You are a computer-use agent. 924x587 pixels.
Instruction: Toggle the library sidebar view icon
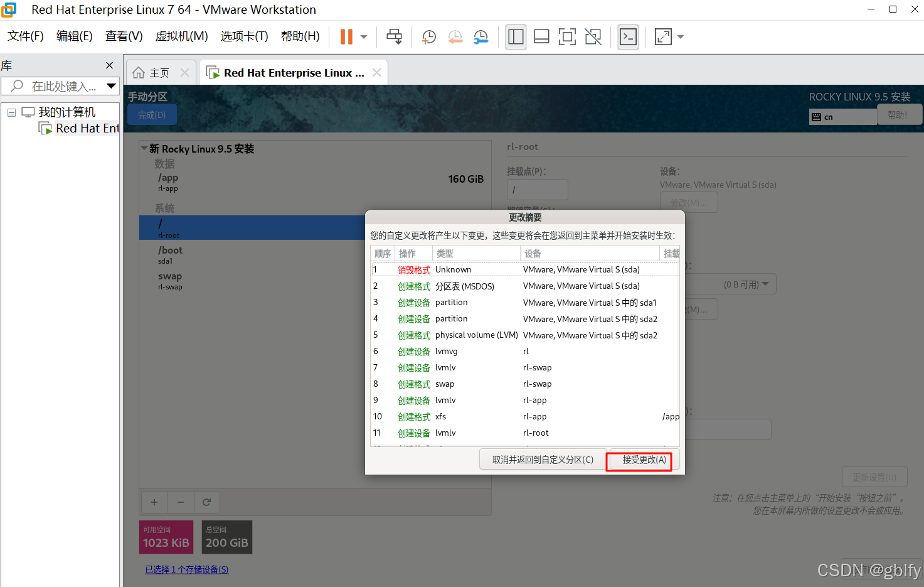516,37
